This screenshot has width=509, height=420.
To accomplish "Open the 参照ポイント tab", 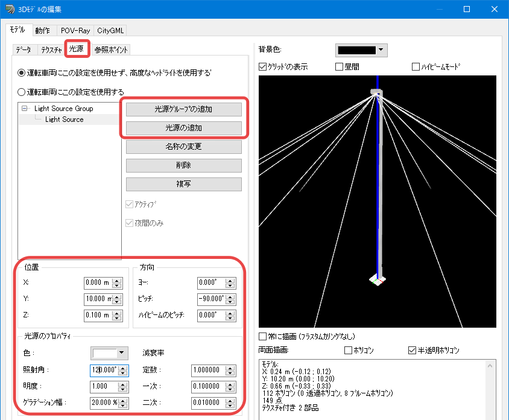I will click(111, 49).
